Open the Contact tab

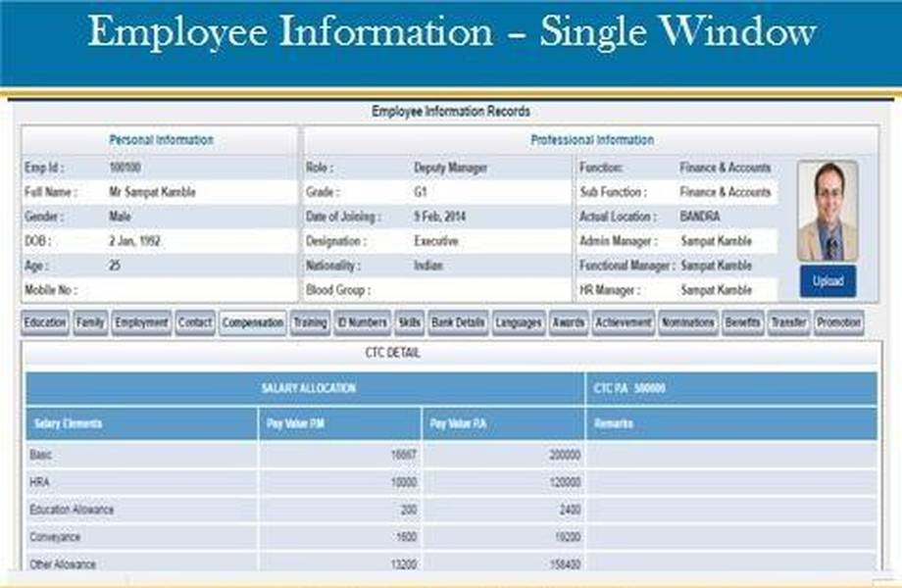click(195, 322)
